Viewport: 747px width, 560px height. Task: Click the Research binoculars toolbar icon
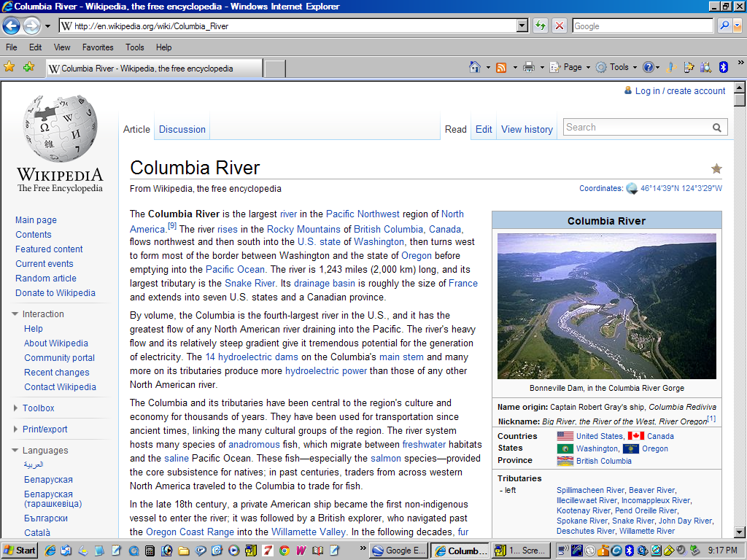pyautogui.click(x=705, y=68)
